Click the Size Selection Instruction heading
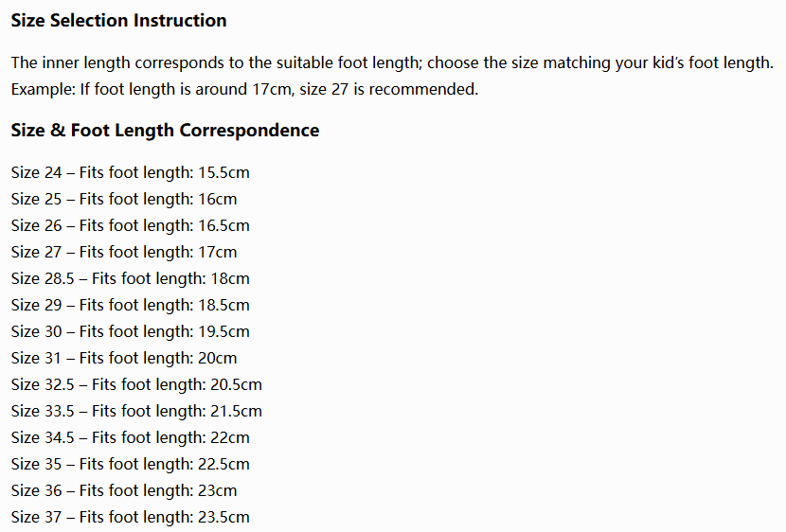The height and width of the screenshot is (532, 786). [118, 21]
